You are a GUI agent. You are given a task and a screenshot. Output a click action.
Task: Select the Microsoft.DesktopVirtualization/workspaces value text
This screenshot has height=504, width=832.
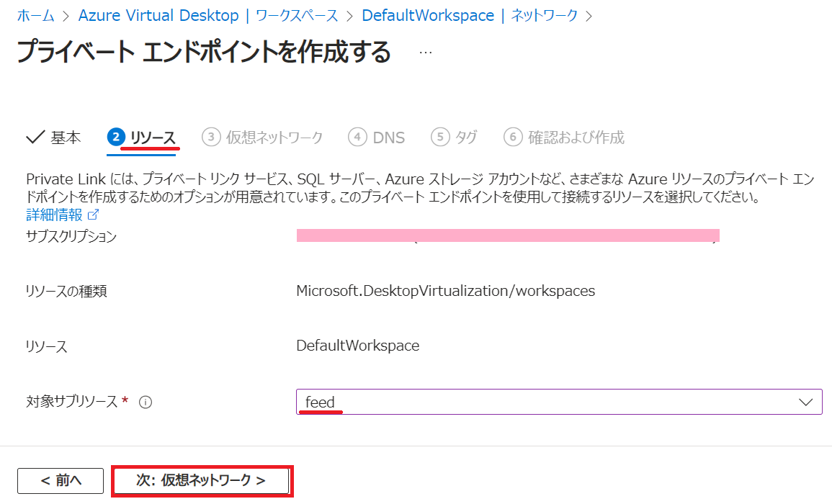[x=446, y=291]
